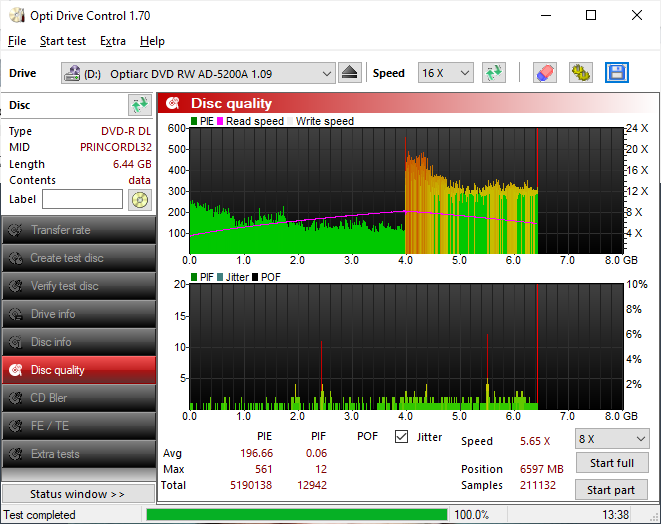Click the Start part button
This screenshot has height=524, width=661.
click(x=611, y=490)
